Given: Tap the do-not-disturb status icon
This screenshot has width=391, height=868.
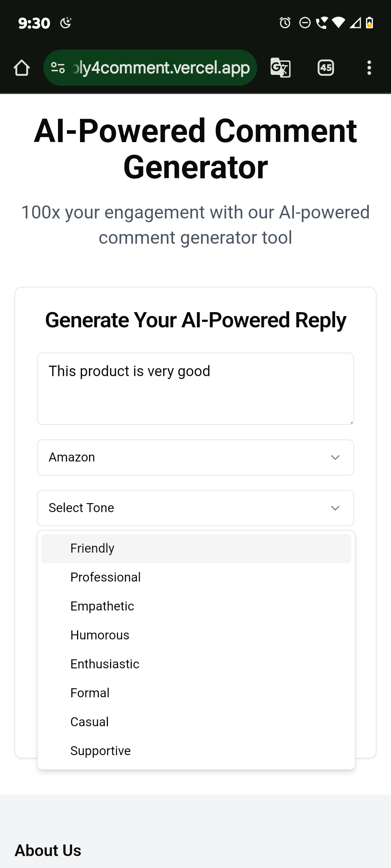Looking at the screenshot, I should pyautogui.click(x=305, y=23).
